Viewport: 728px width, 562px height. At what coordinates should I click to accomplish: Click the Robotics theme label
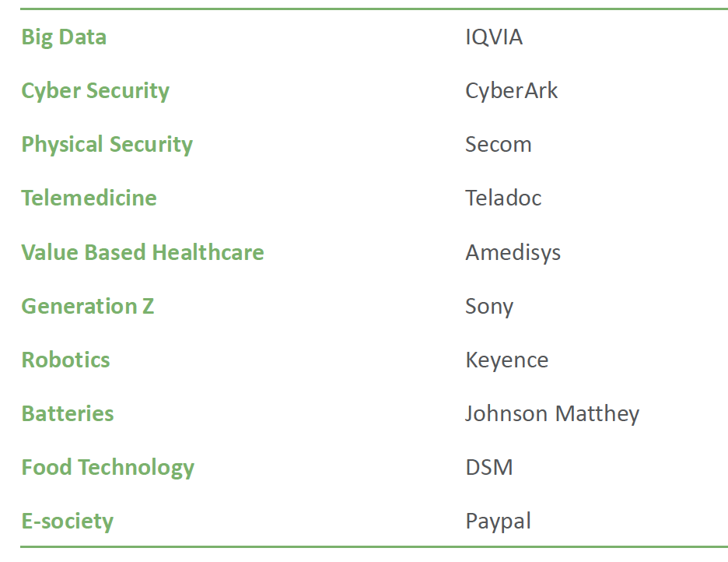pos(65,360)
